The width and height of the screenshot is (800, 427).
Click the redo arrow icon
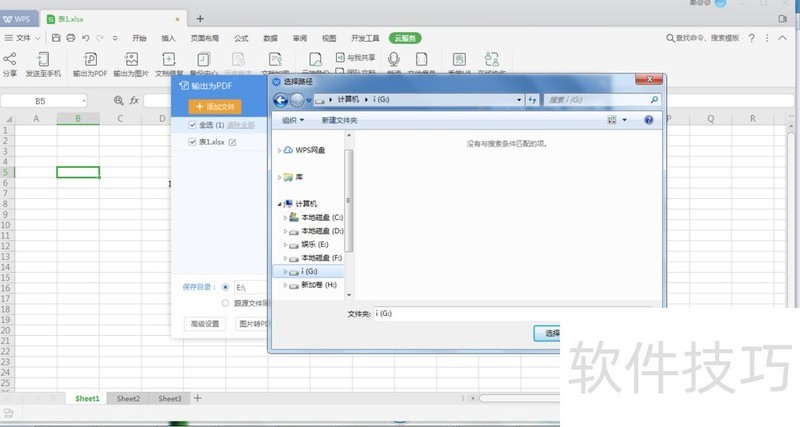(100, 38)
